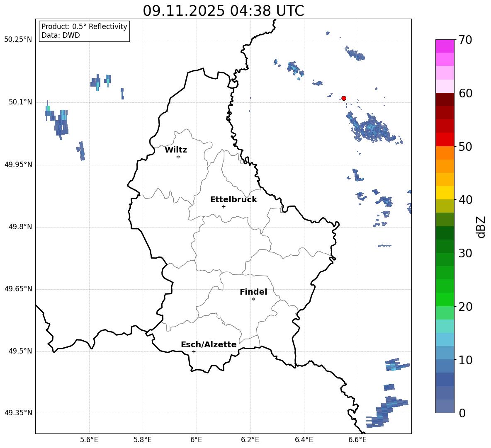
Task: Pick the orange color band just below 50
Action: (445, 153)
